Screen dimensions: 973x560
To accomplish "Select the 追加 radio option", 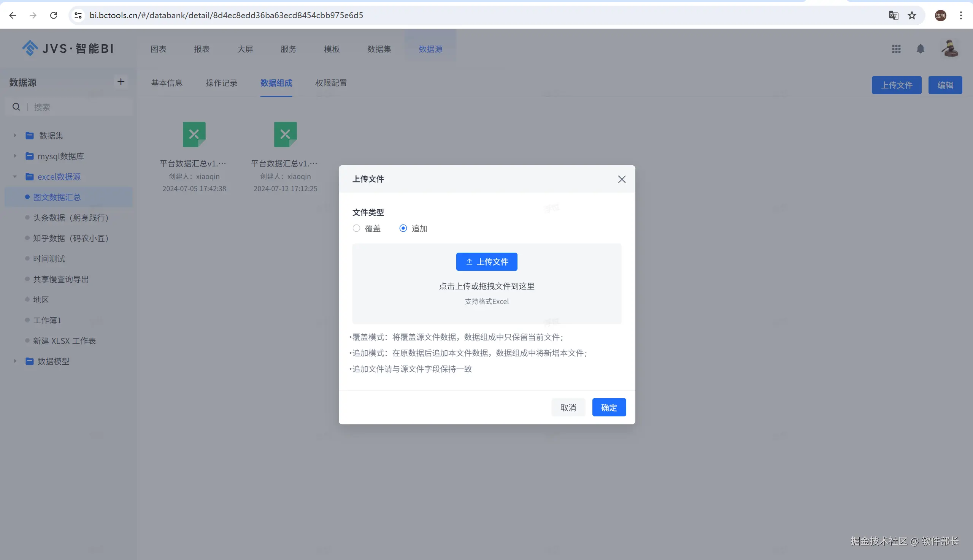I will pyautogui.click(x=403, y=228).
